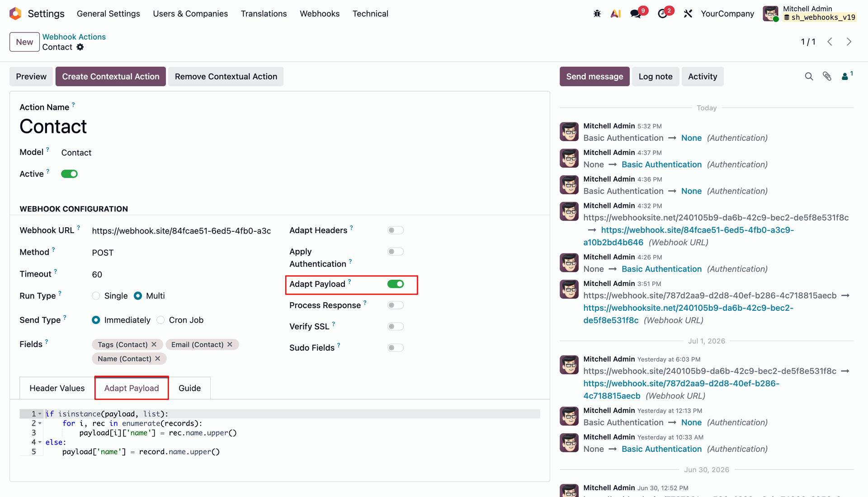Select Single run type radio

pyautogui.click(x=96, y=296)
